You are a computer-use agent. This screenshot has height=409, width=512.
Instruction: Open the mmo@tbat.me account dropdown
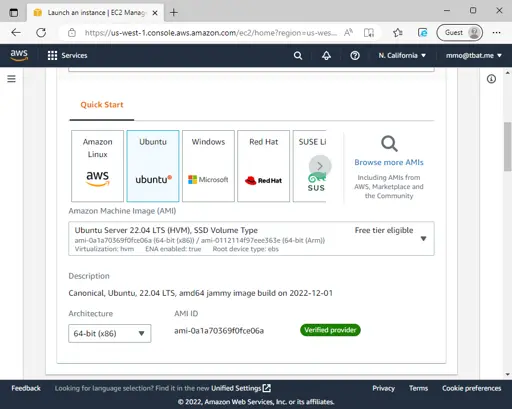(x=474, y=56)
